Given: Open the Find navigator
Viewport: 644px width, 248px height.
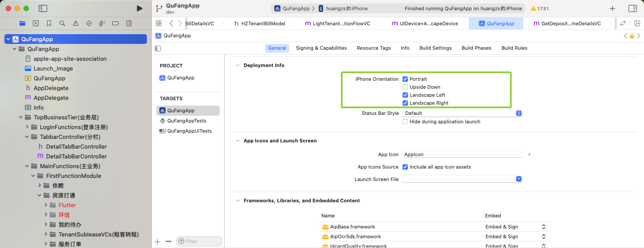Looking at the screenshot, I should click(63, 23).
